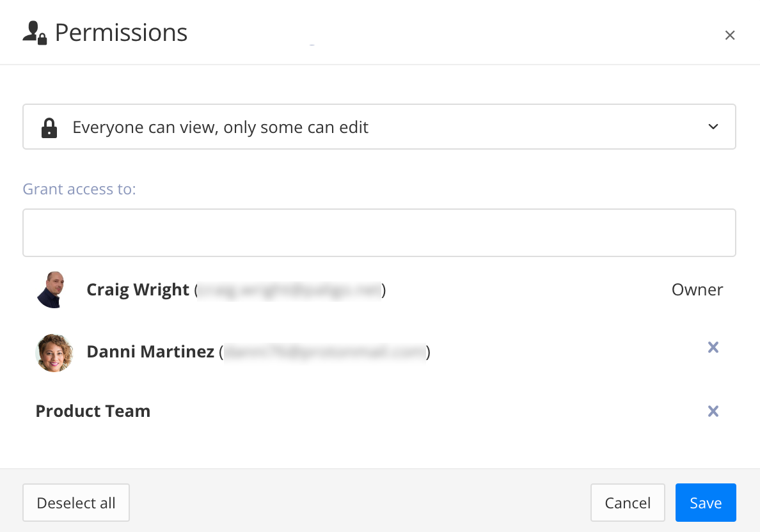
Task: Remove Product Team using its blue X icon
Action: 713,411
